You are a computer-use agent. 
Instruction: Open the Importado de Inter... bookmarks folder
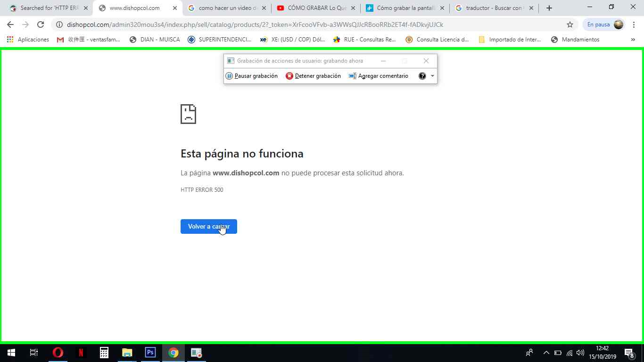(x=510, y=40)
